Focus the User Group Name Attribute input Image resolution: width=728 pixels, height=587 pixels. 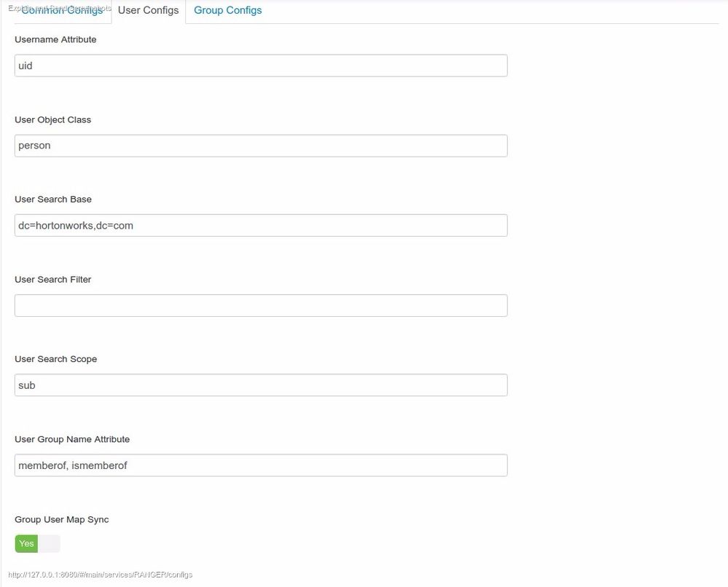[261, 465]
